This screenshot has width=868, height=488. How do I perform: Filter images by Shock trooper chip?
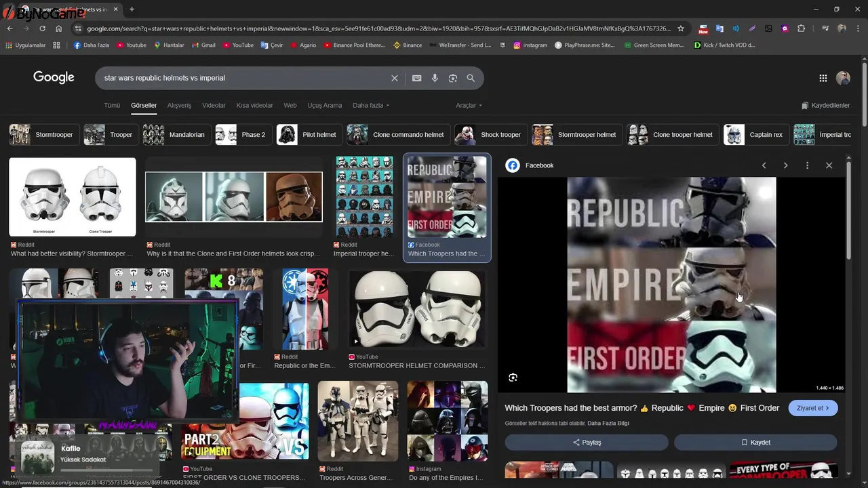coord(490,135)
